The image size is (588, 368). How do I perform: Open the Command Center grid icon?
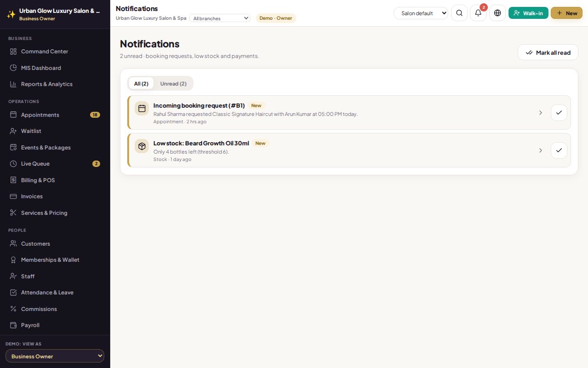[x=13, y=52]
